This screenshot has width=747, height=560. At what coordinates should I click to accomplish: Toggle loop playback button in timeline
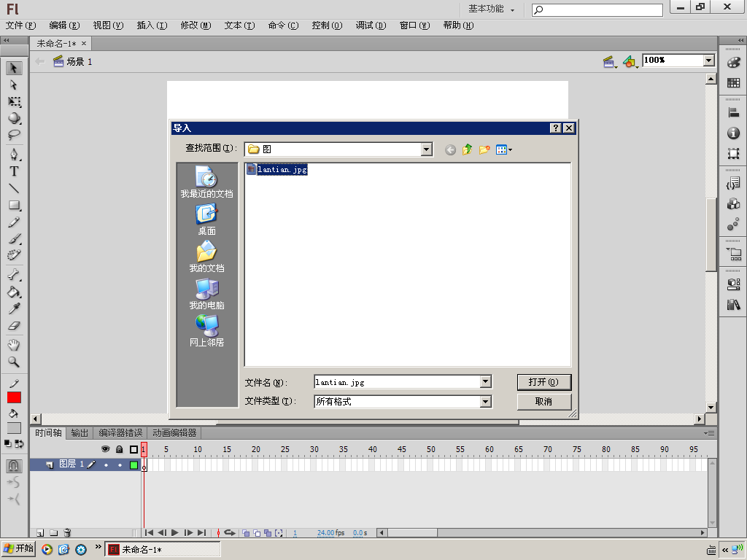(x=230, y=533)
